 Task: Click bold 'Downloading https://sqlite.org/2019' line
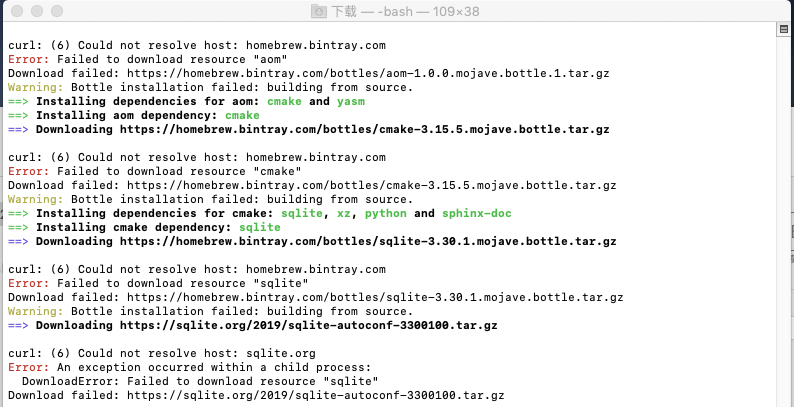253,325
